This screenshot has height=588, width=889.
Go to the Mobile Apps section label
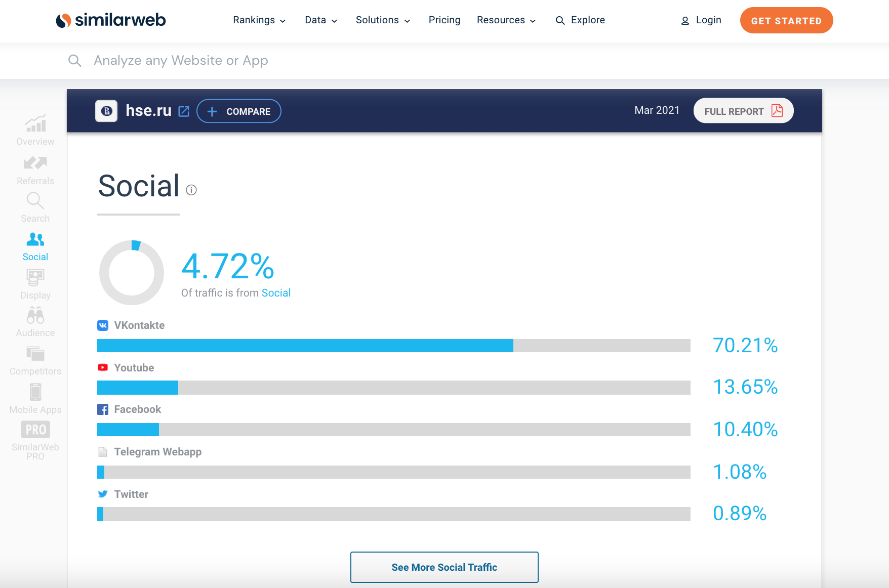click(x=35, y=410)
